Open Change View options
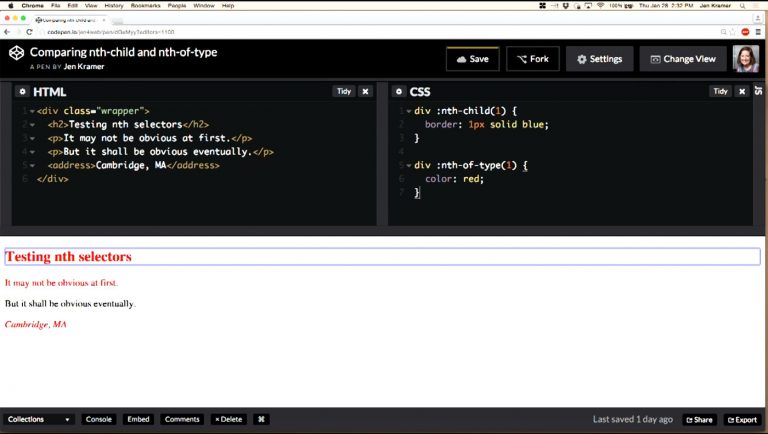The height and width of the screenshot is (434, 768). [683, 59]
